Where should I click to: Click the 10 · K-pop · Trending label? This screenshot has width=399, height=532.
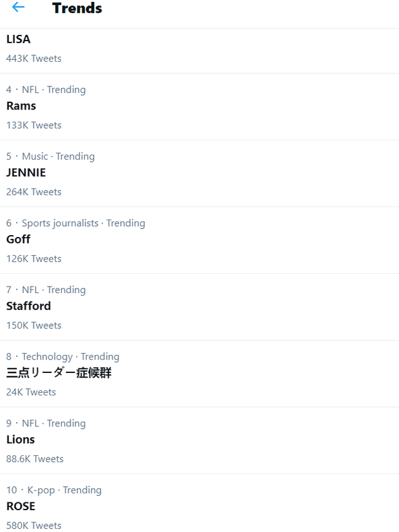pos(54,490)
